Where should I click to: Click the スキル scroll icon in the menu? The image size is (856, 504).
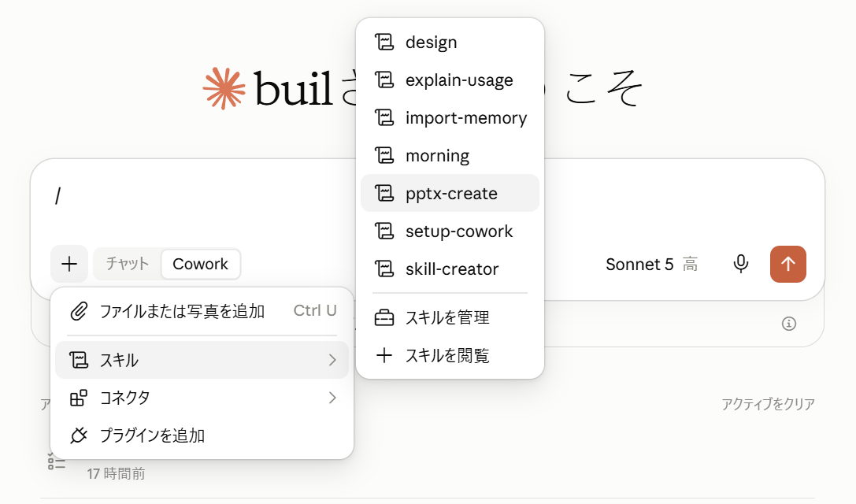[79, 360]
